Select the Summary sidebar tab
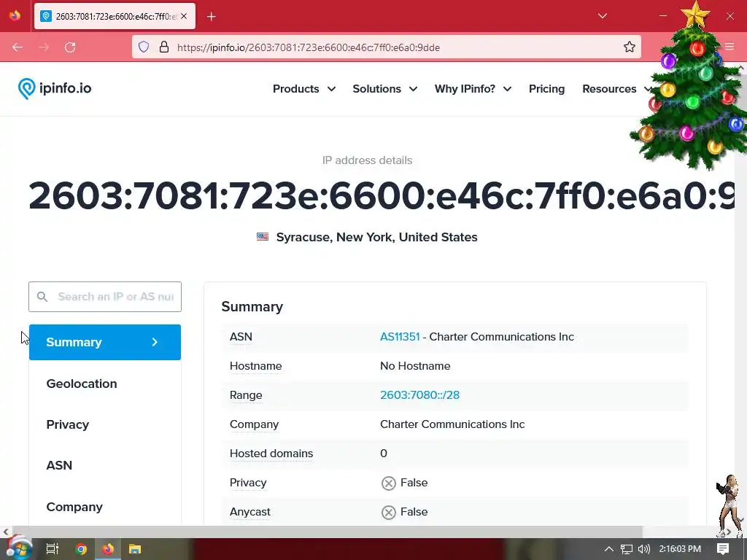 click(105, 343)
